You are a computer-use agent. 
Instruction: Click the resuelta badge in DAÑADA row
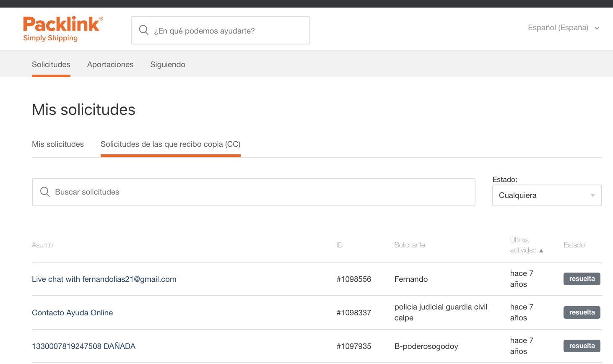click(582, 346)
